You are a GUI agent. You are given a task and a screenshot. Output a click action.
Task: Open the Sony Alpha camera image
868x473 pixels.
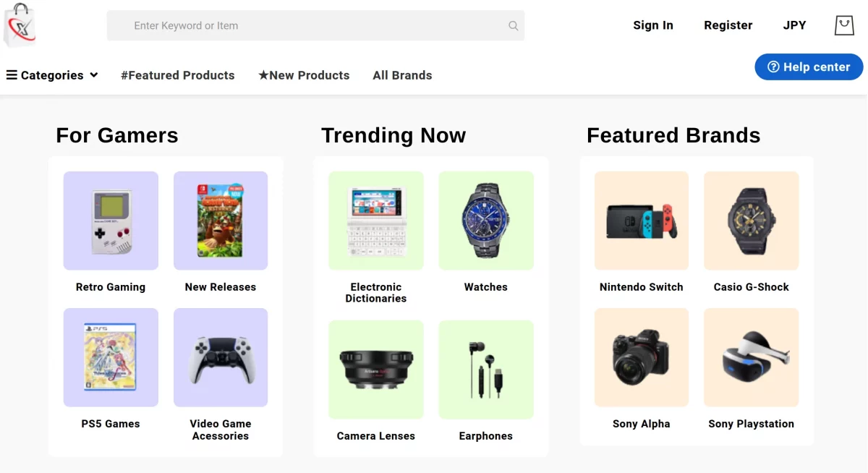[x=642, y=357]
